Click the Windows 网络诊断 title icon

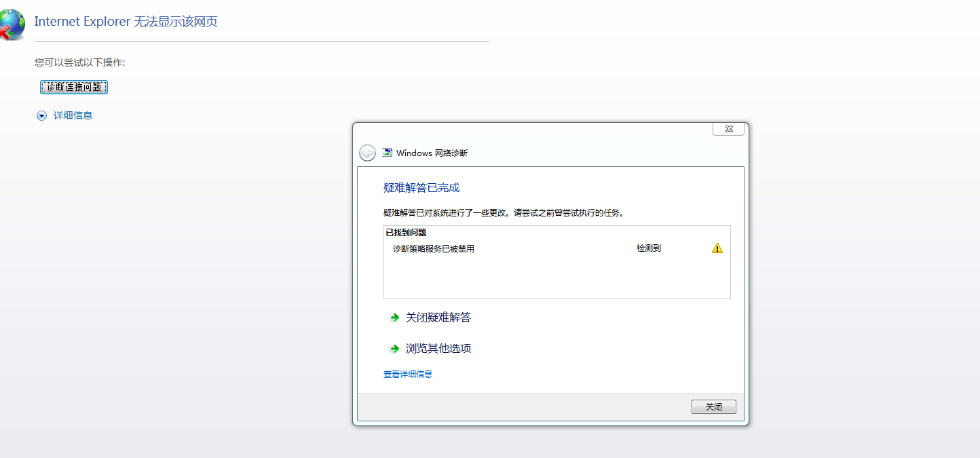click(x=387, y=153)
